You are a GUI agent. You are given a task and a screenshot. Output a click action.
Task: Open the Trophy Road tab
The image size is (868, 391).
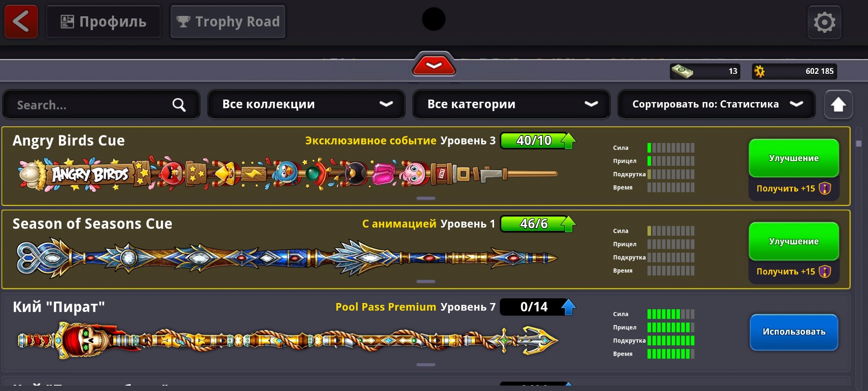click(x=228, y=22)
